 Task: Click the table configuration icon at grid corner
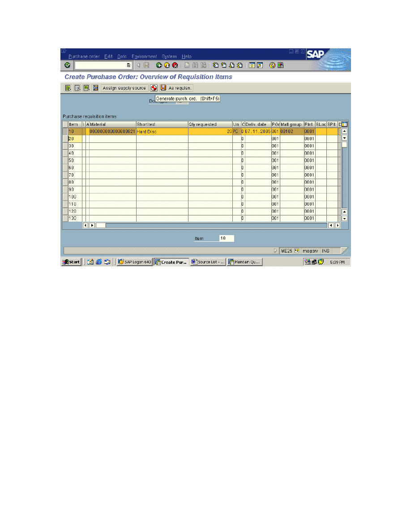[x=345, y=124]
